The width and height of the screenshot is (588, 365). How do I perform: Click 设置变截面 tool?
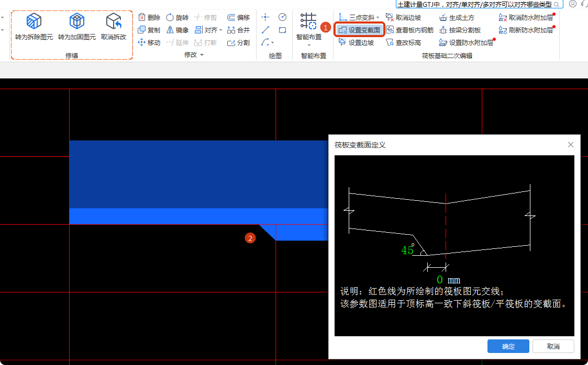[x=359, y=30]
